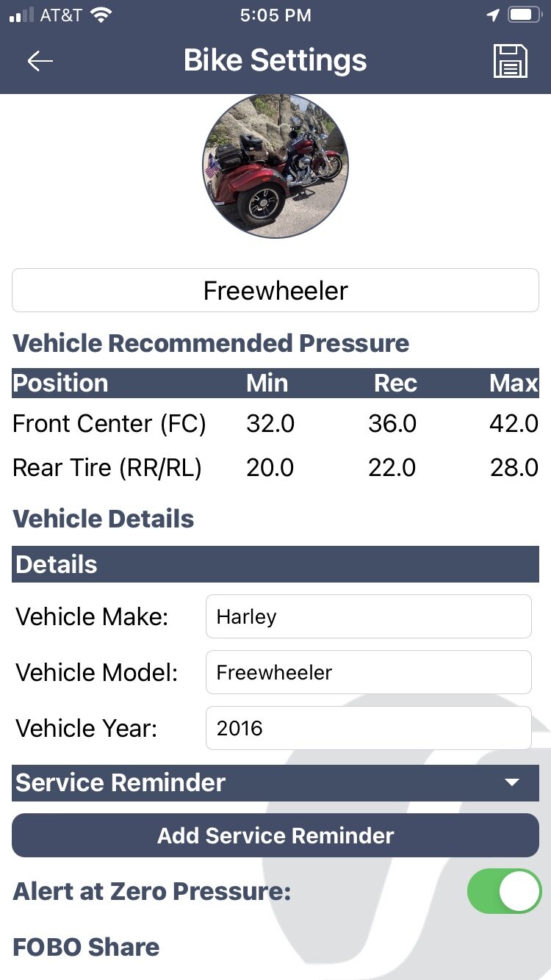
Task: Tap Rear Tire max pressure 28.0
Action: click(514, 468)
